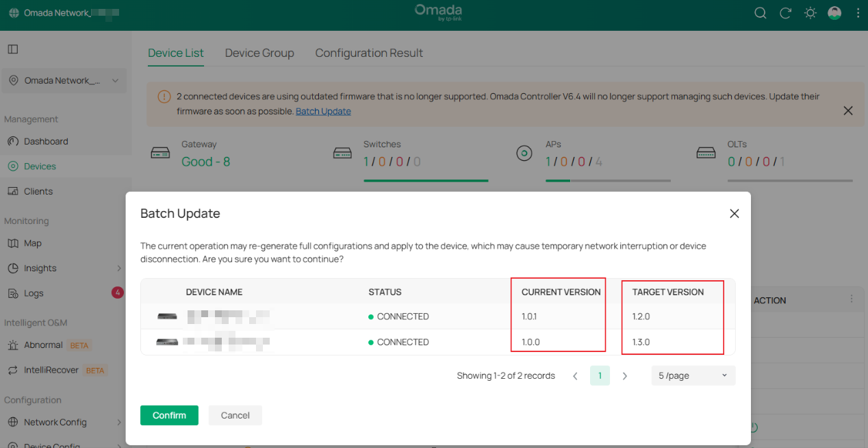Image resolution: width=868 pixels, height=448 pixels.
Task: Expand the Omada Network site selector
Action: click(x=64, y=81)
